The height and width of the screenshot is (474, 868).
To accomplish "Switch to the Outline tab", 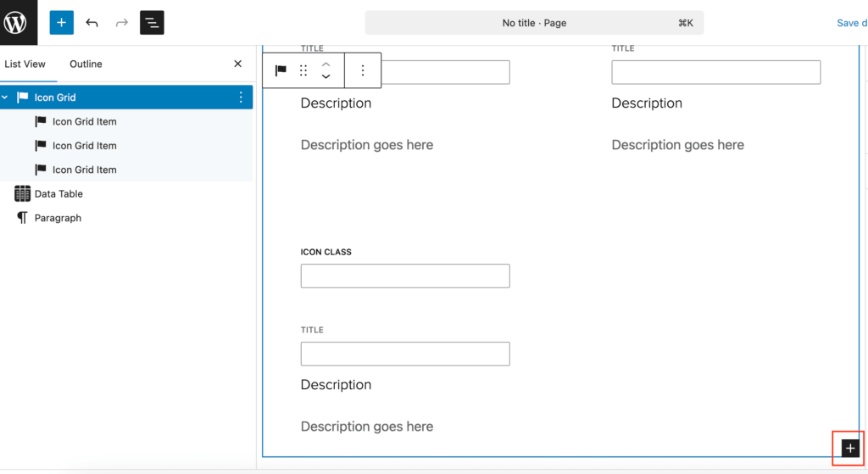I will coord(86,64).
